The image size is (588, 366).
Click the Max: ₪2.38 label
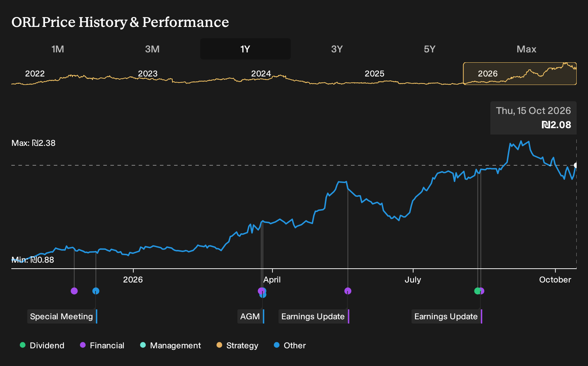point(34,143)
